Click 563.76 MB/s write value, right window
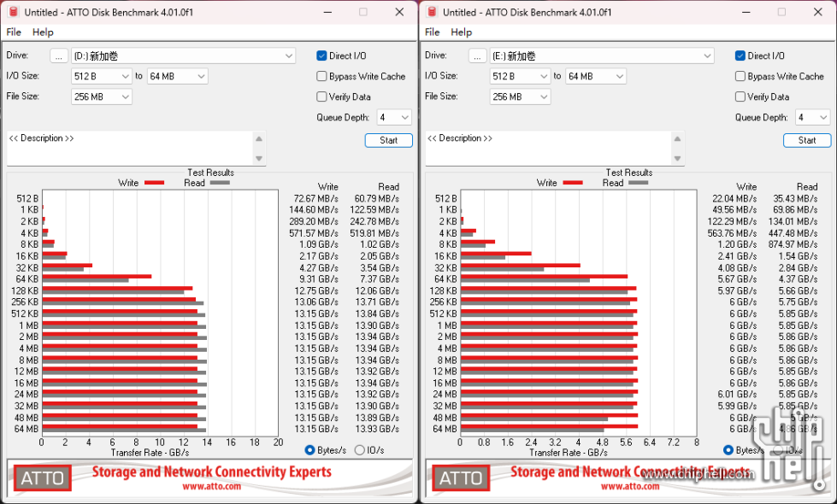The width and height of the screenshot is (837, 504). click(733, 233)
